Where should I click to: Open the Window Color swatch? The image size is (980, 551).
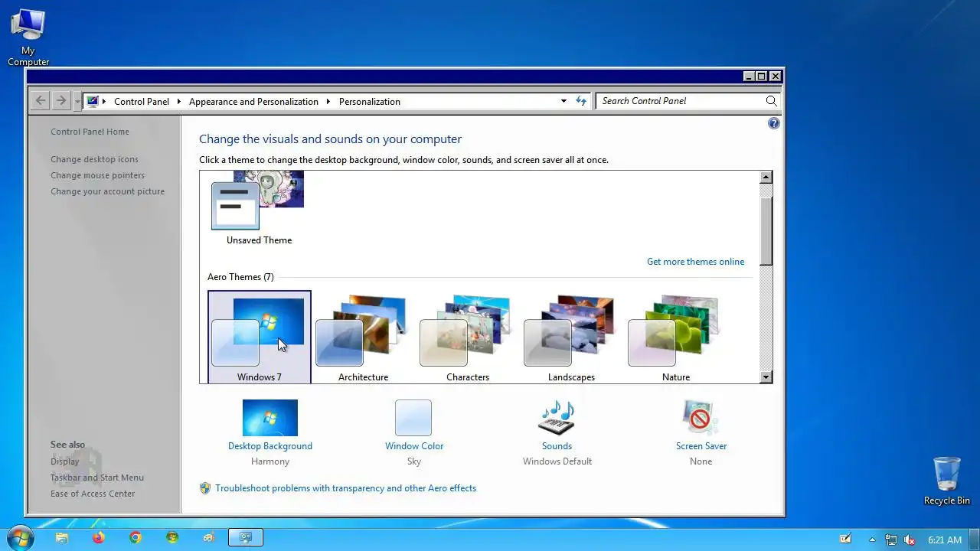point(413,418)
